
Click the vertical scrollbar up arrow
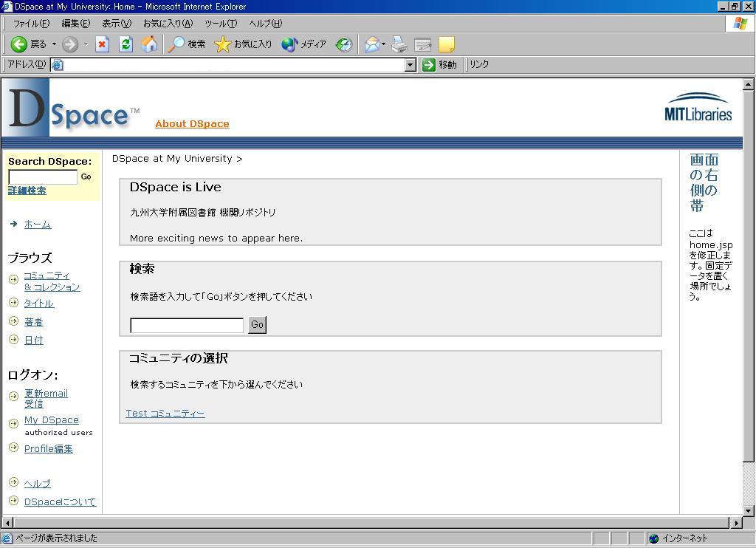tap(749, 84)
